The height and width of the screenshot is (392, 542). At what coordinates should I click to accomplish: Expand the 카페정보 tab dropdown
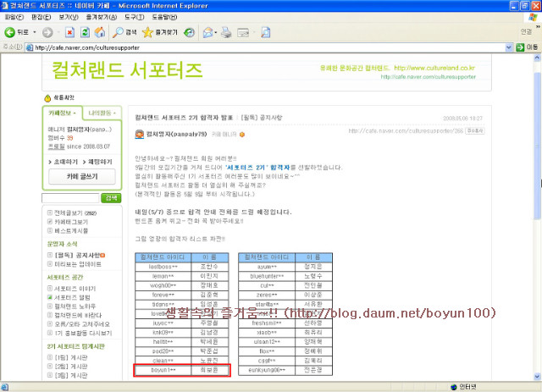click(75, 113)
